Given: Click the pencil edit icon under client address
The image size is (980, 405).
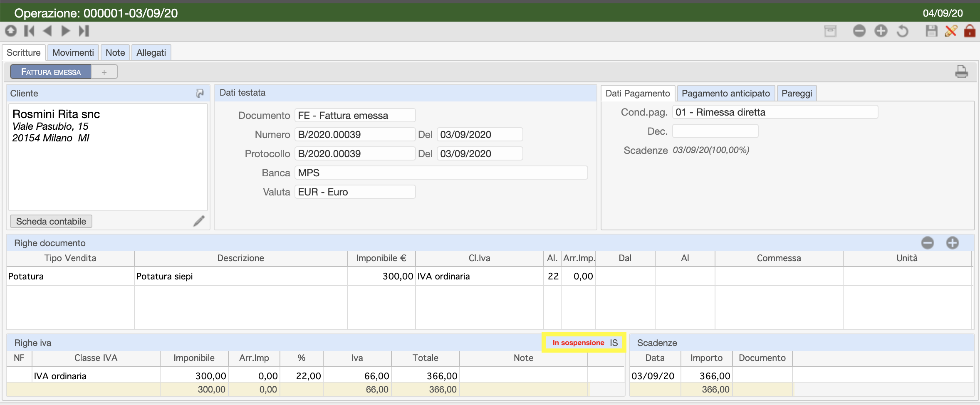Looking at the screenshot, I should (199, 221).
